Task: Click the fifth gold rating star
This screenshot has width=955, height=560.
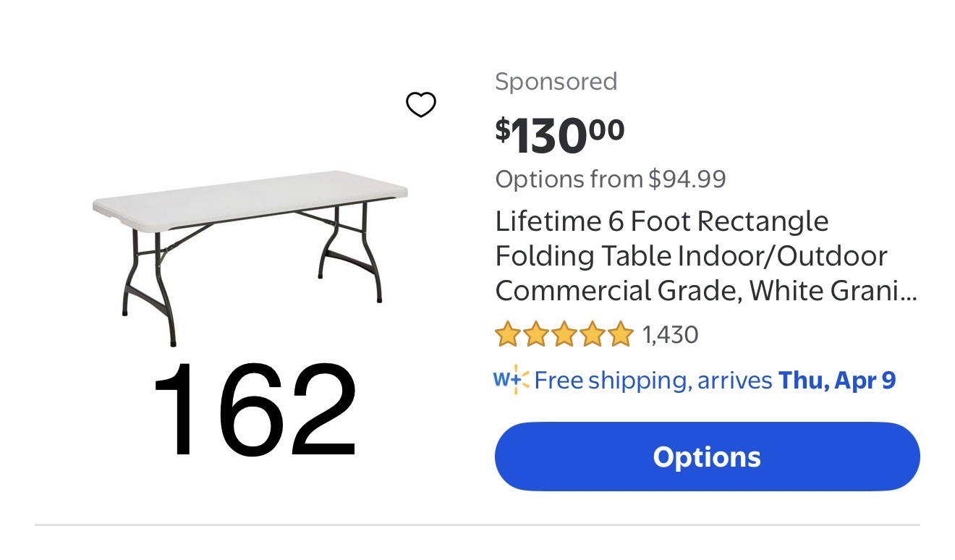Action: click(x=620, y=335)
